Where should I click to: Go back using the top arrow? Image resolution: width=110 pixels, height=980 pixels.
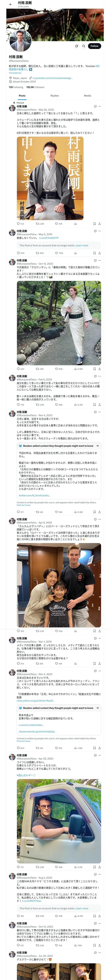[10, 4]
